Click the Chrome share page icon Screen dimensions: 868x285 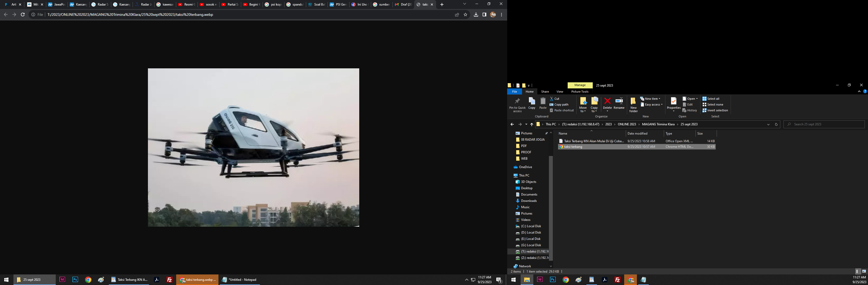click(457, 15)
